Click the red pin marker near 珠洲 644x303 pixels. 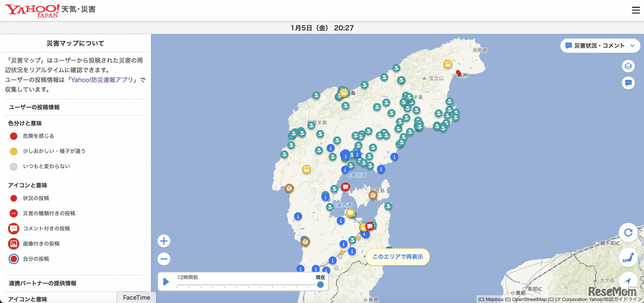point(458,73)
